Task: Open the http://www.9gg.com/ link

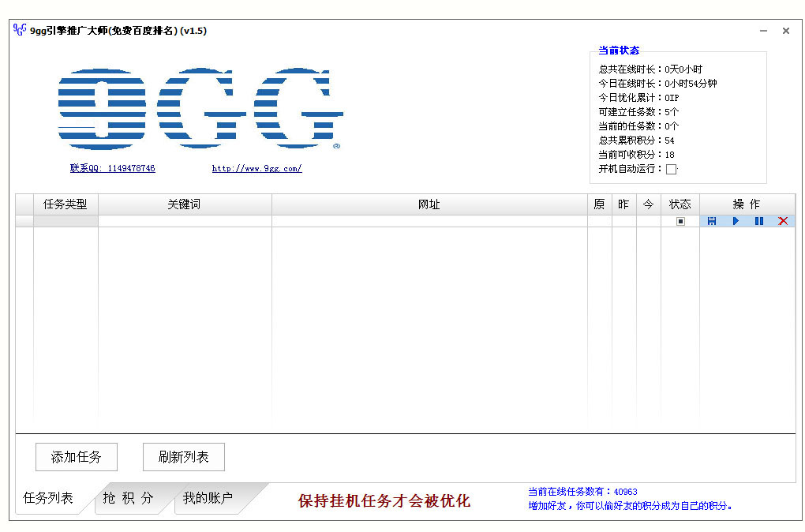Action: pos(256,168)
